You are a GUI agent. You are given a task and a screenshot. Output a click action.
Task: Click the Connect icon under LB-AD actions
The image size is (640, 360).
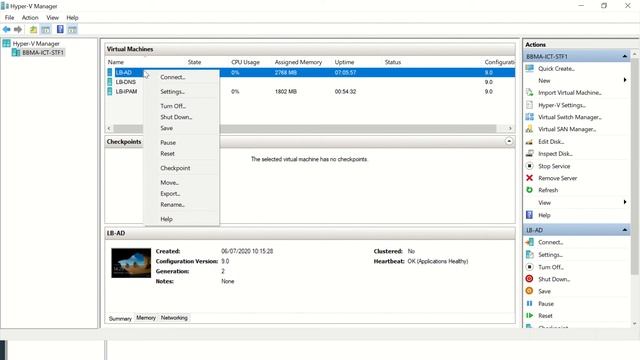click(529, 242)
